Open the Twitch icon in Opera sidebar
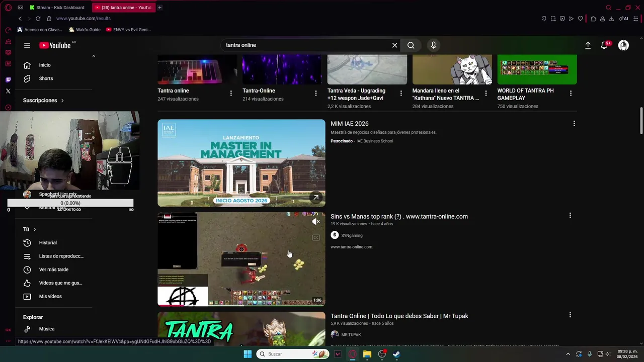Image resolution: width=644 pixels, height=362 pixels. 8,79
